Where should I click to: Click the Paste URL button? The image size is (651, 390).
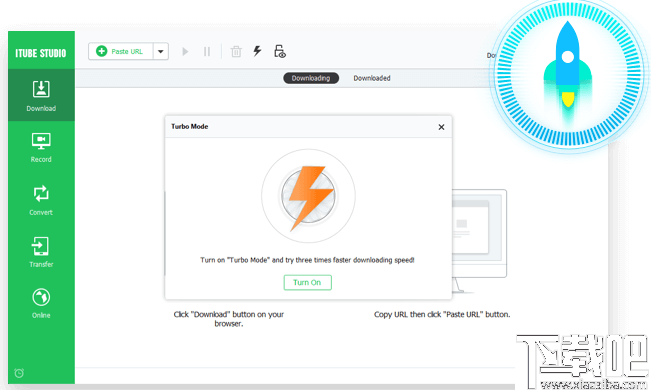click(120, 52)
